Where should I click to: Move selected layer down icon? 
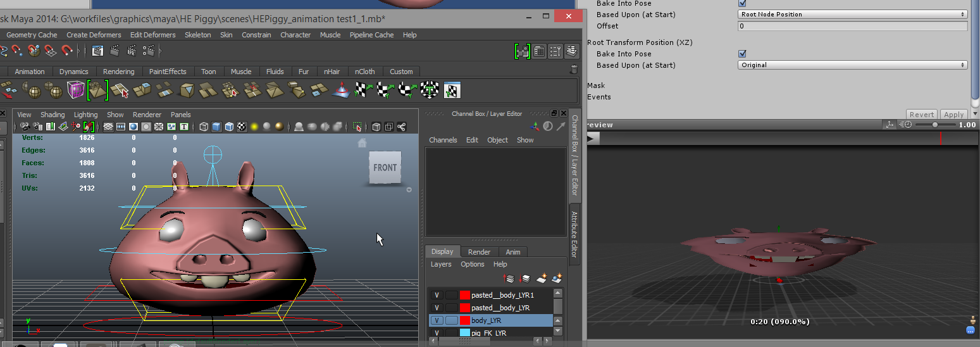click(524, 278)
